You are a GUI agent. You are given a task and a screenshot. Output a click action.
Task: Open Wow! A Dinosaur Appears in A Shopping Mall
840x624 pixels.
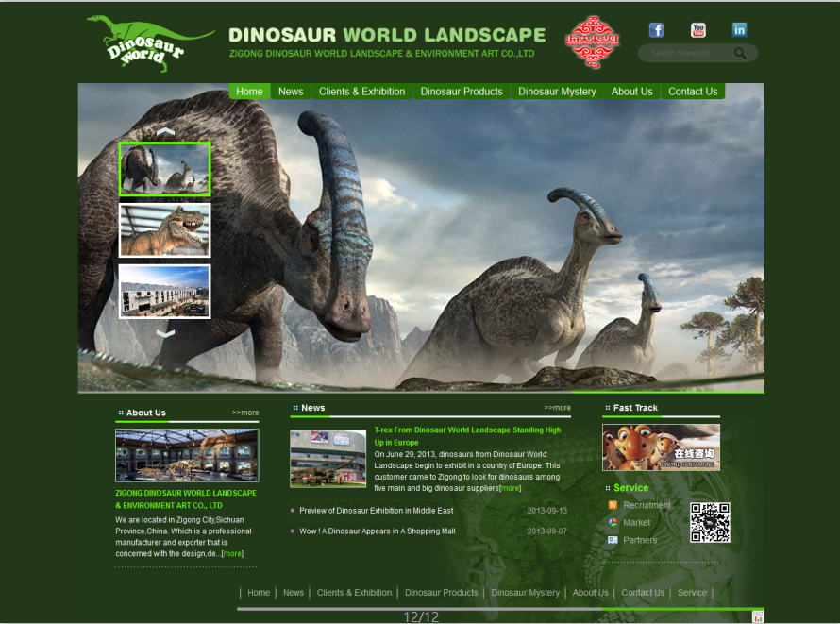(x=378, y=531)
